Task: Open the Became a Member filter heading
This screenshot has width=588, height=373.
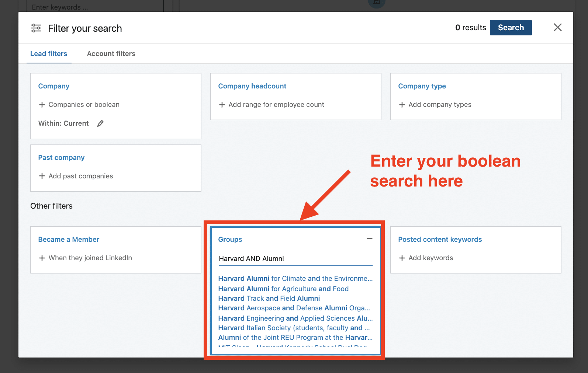Action: click(x=69, y=240)
